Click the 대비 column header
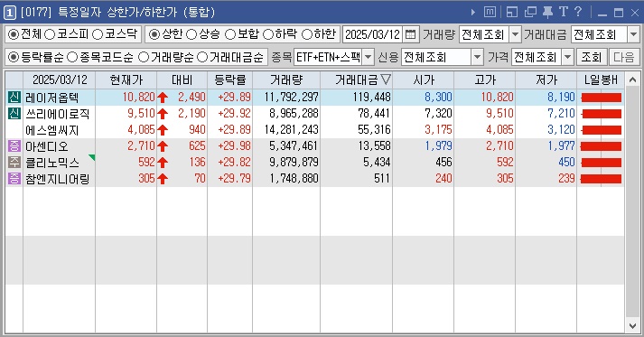The width and height of the screenshot is (644, 337). [x=182, y=80]
